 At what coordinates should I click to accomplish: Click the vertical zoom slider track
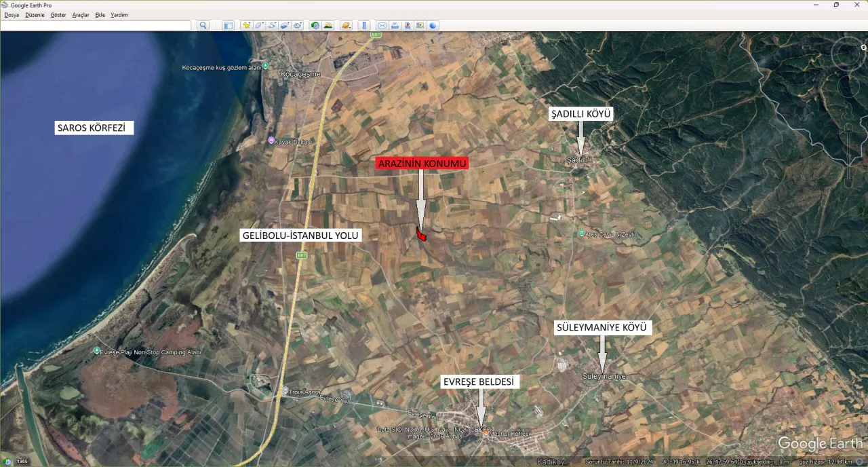(x=848, y=155)
